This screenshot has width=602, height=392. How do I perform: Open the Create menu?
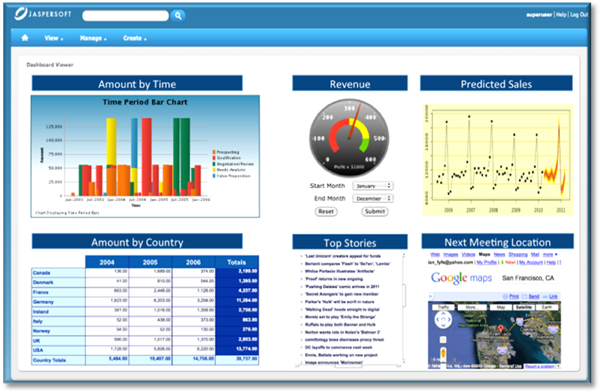pos(135,38)
